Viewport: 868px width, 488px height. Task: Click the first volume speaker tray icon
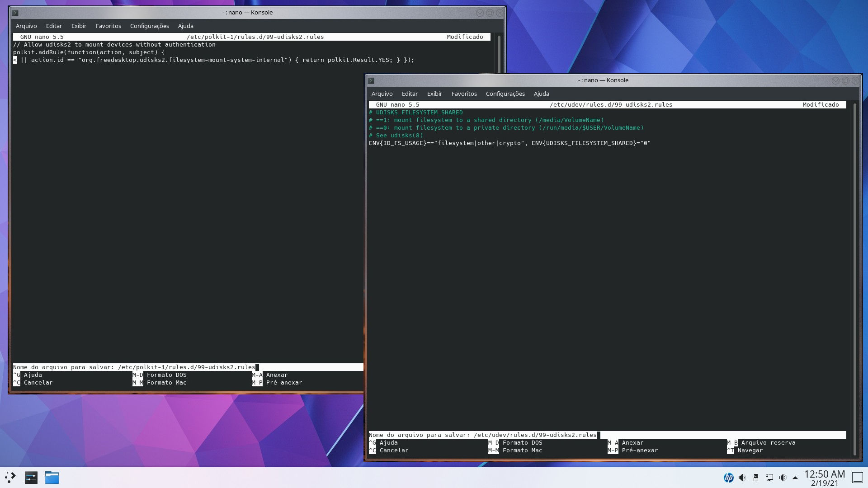coord(742,478)
